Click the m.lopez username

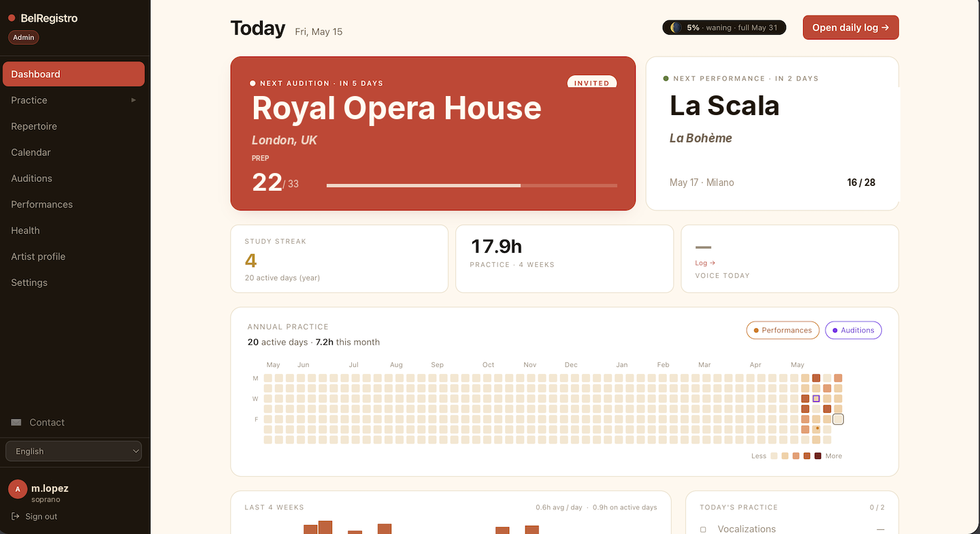[50, 488]
